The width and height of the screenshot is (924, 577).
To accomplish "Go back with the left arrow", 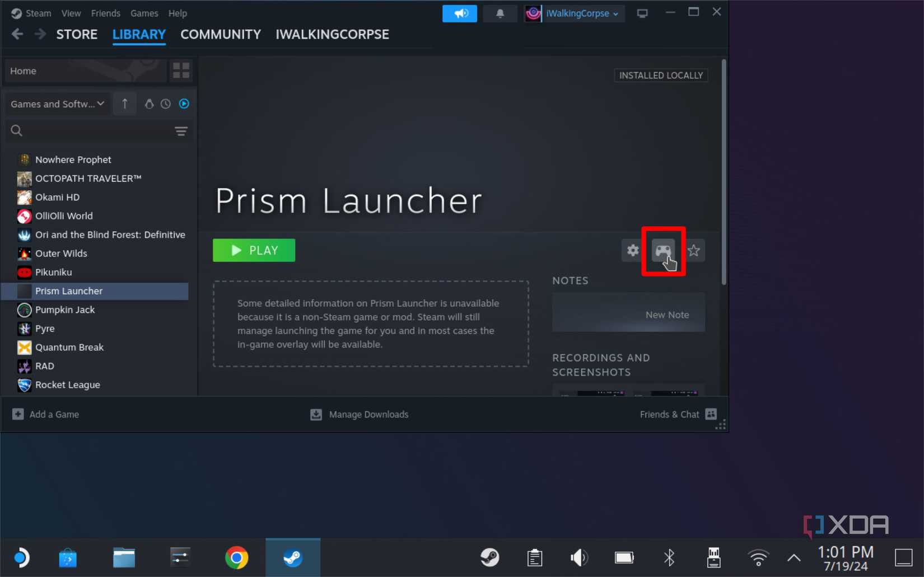I will coord(17,34).
